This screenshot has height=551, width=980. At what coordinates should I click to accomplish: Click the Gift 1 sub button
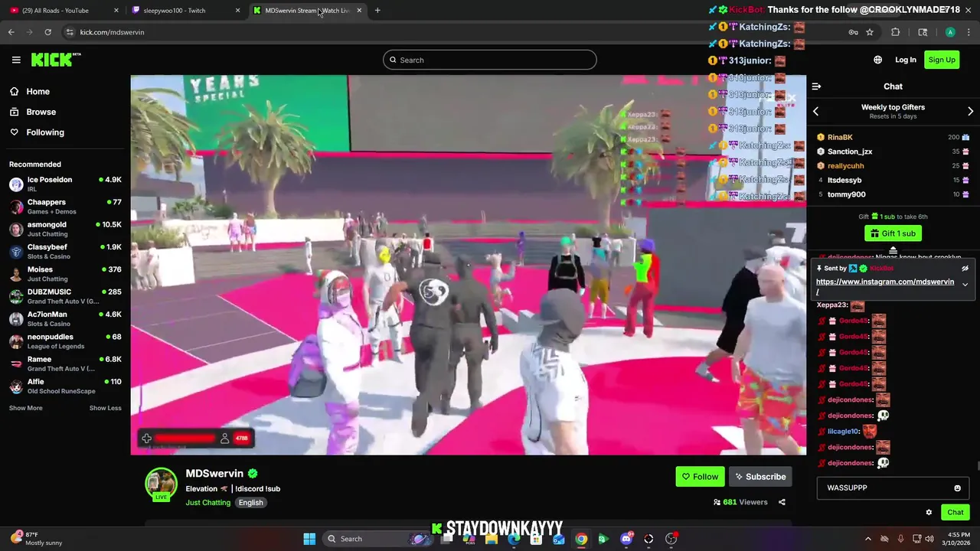click(893, 233)
